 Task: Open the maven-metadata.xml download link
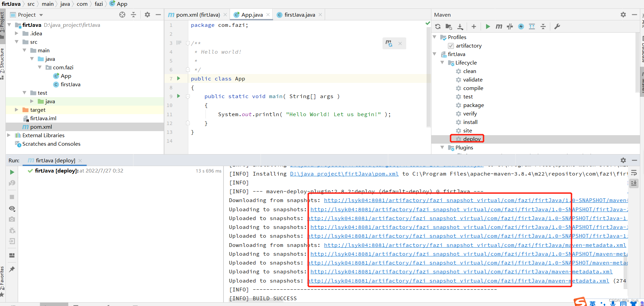click(475, 245)
